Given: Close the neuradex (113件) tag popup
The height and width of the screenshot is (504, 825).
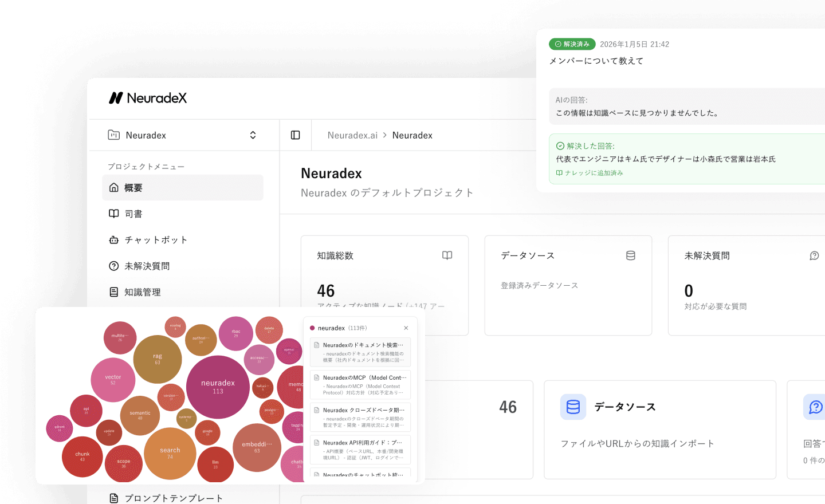Looking at the screenshot, I should (406, 328).
